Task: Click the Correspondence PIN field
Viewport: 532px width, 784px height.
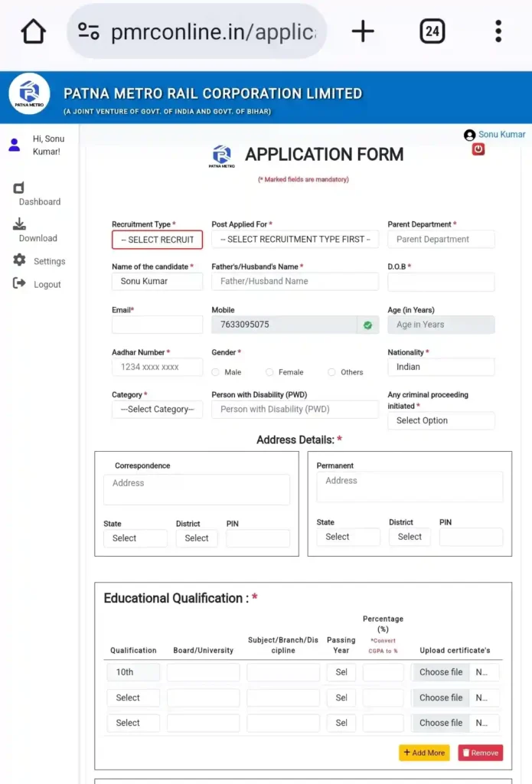Action: click(x=257, y=538)
